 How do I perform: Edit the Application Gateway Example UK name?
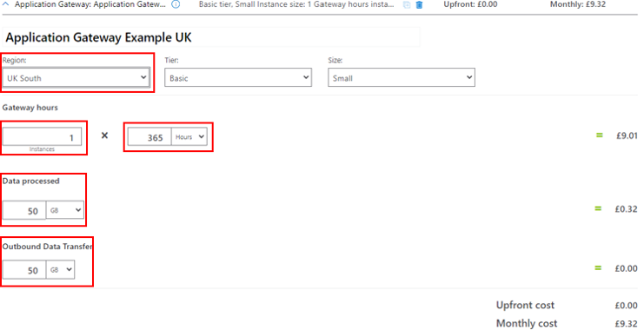pyautogui.click(x=211, y=37)
